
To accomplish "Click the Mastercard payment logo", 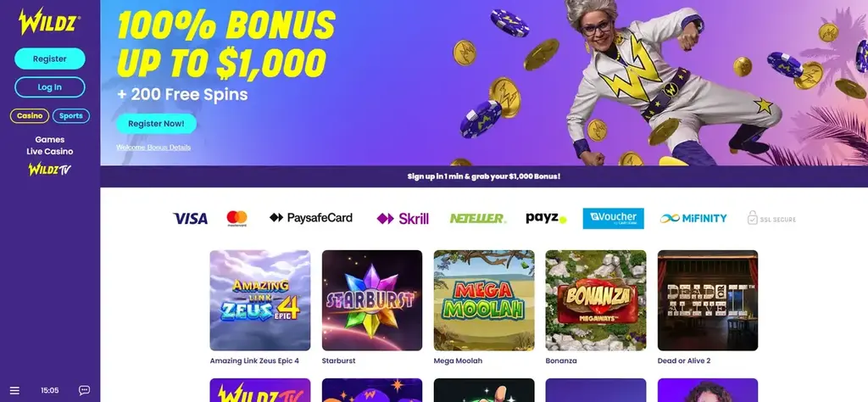I will pos(237,218).
